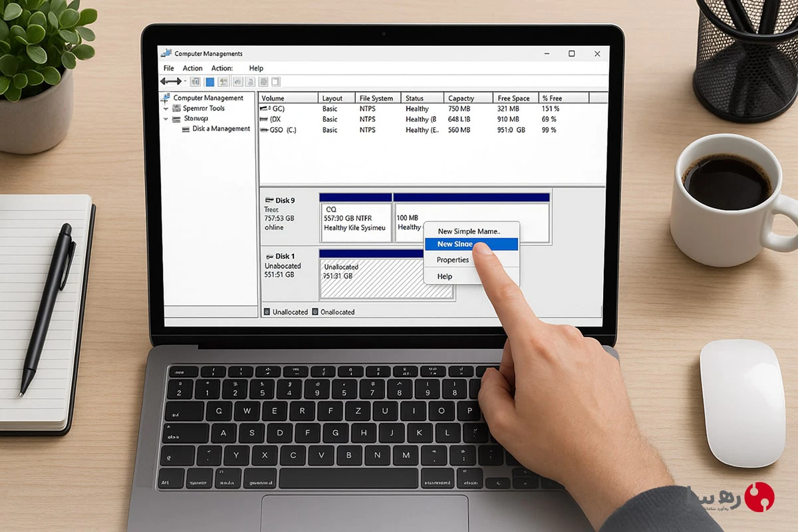The width and height of the screenshot is (798, 532).
Task: Open the small dropdown arrow after navigation arrows
Action: (x=186, y=82)
